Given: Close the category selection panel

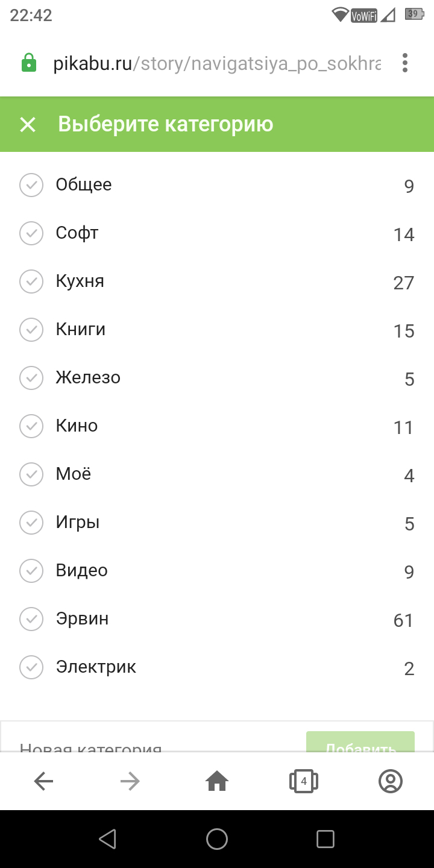Looking at the screenshot, I should 28,125.
